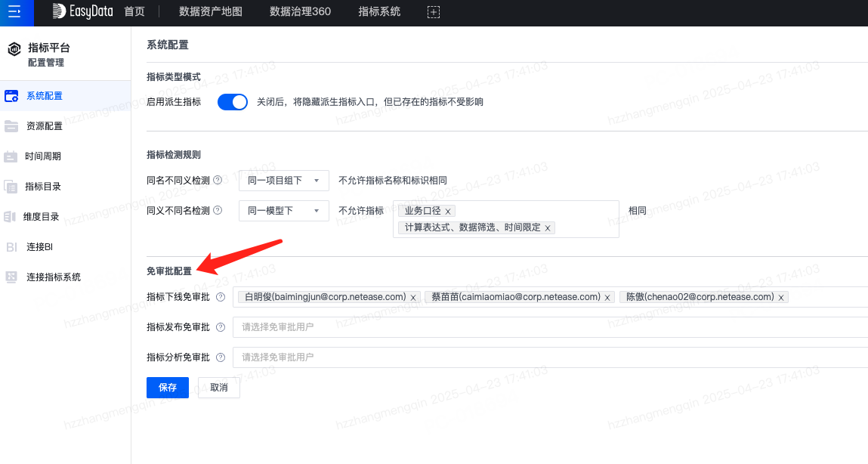
Task: Click the 不允许指标 multi-select tag field
Action: click(506, 219)
